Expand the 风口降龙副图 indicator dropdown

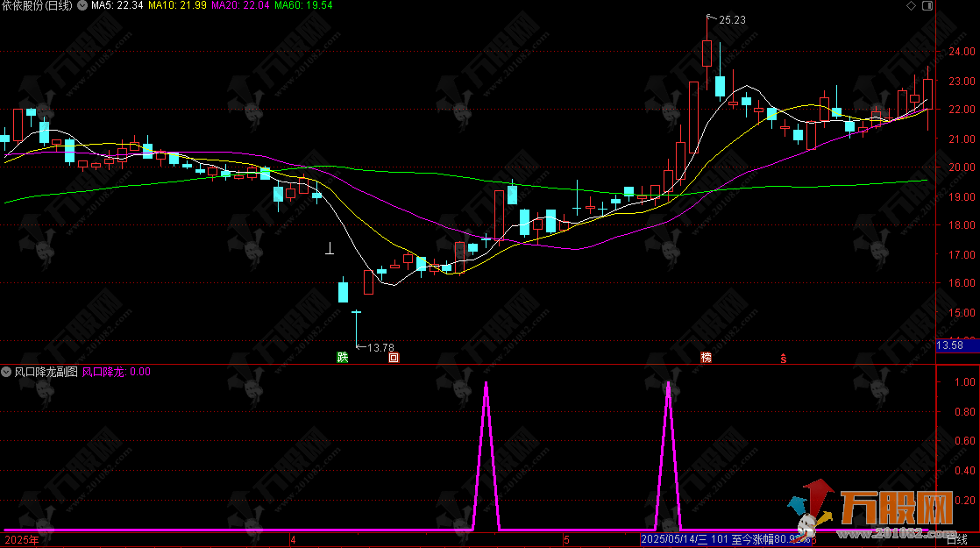7,372
